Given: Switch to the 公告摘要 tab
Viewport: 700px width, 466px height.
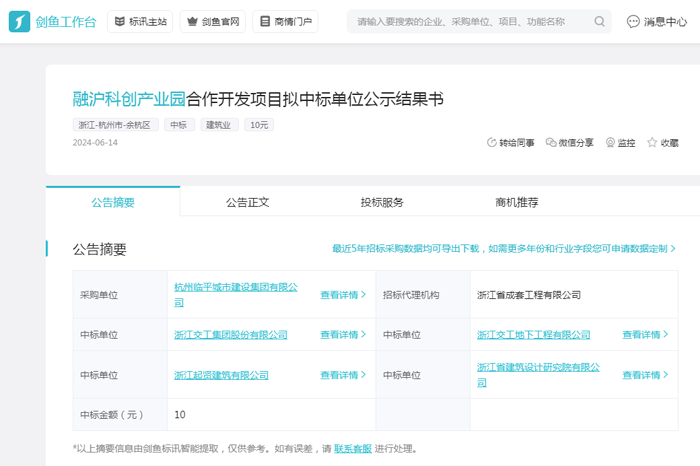Looking at the screenshot, I should (113, 202).
